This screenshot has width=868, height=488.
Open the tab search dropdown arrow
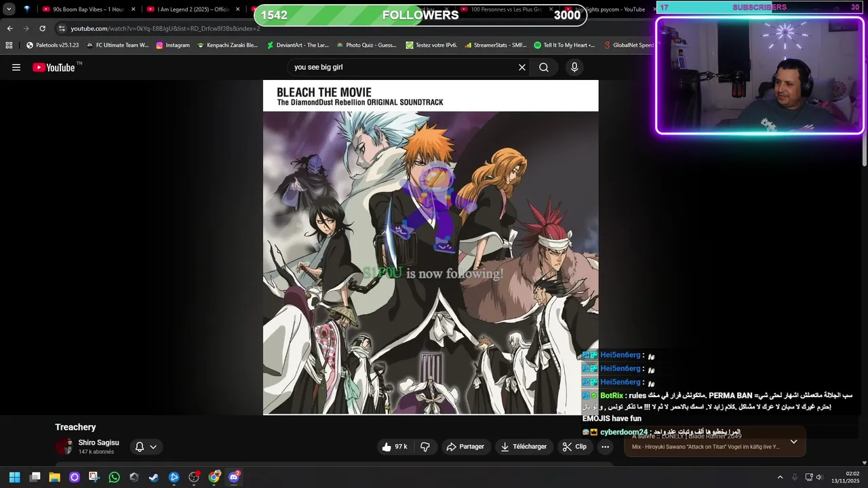9,9
